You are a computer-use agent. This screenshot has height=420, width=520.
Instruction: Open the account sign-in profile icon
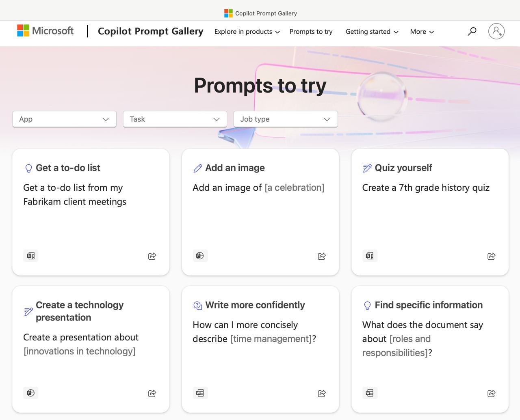[x=496, y=31]
